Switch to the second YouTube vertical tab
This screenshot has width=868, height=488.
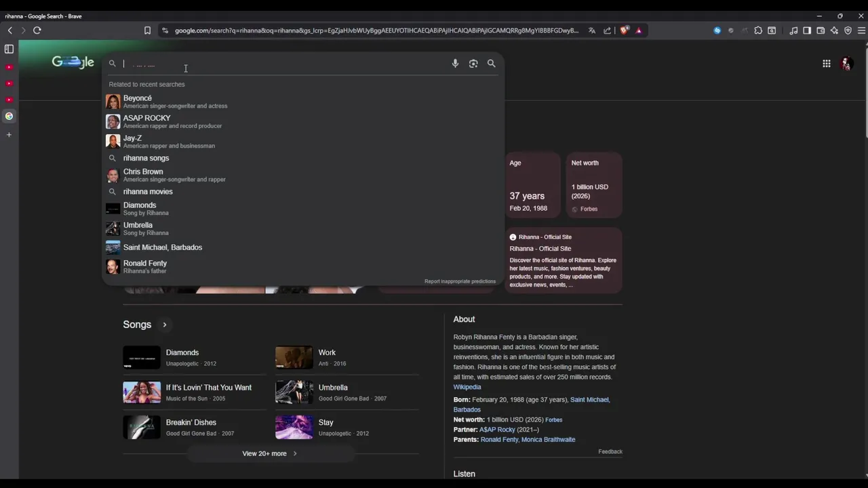point(9,83)
